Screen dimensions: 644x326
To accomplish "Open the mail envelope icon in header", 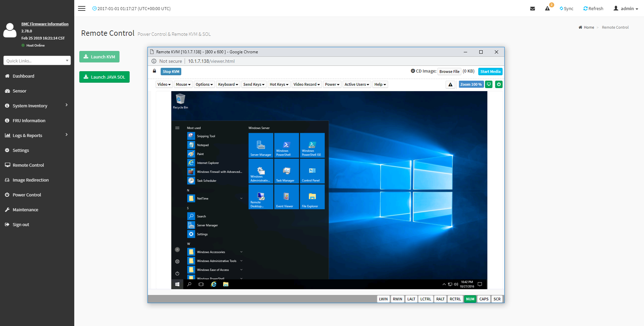I will pyautogui.click(x=532, y=9).
